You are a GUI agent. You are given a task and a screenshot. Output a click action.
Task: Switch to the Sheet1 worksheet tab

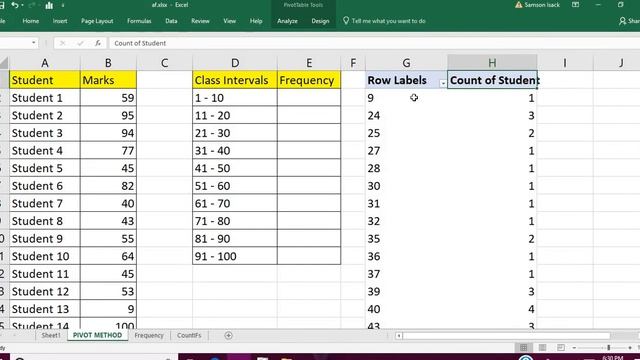pyautogui.click(x=51, y=335)
